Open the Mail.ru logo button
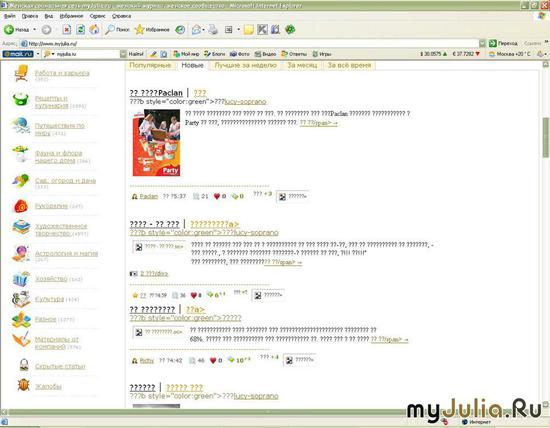The width and height of the screenshot is (550, 428). pos(18,54)
